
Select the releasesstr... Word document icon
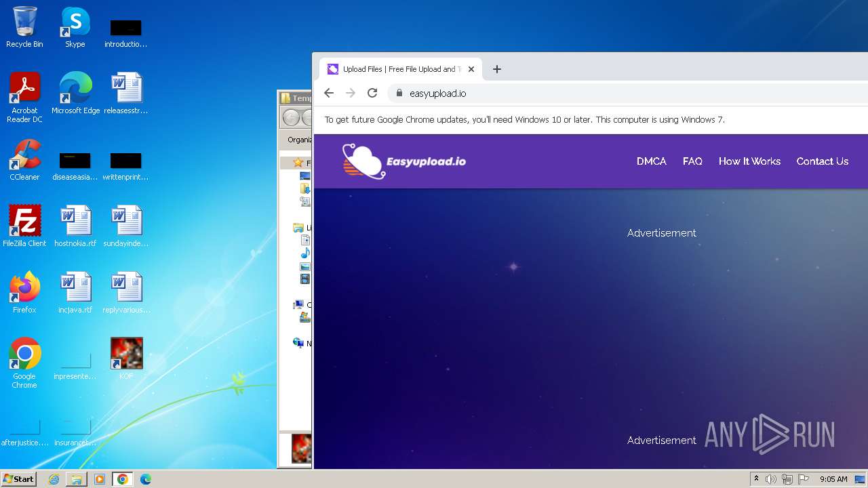126,94
